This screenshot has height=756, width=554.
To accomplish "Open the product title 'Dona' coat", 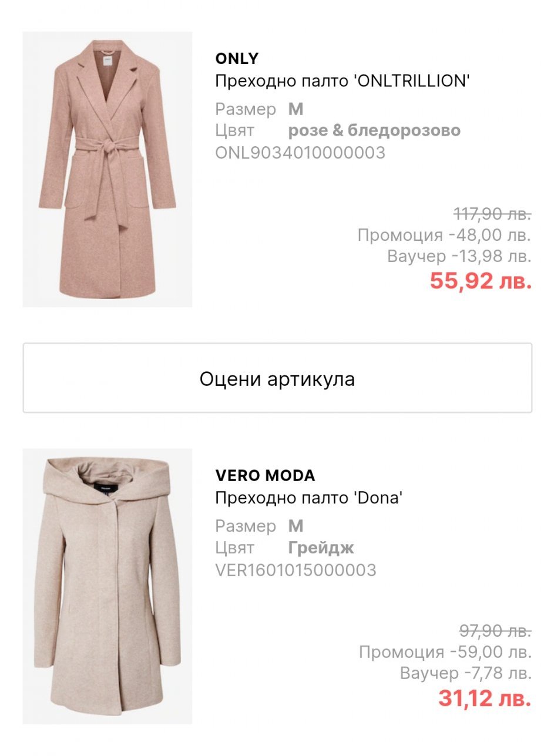I will click(x=308, y=498).
